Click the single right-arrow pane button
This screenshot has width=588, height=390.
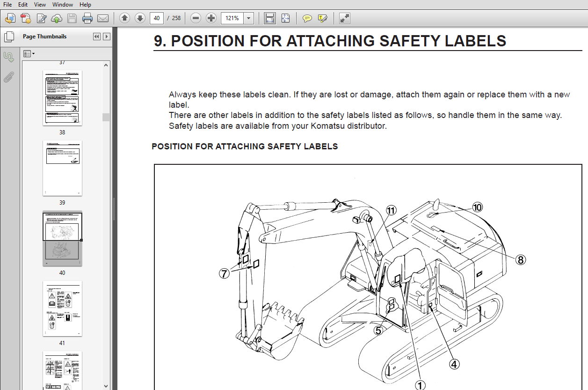107,37
